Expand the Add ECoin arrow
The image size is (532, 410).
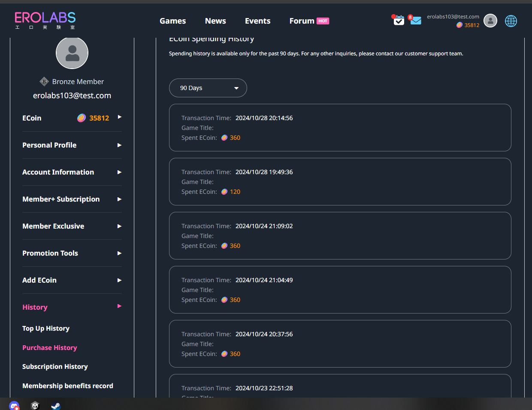point(120,280)
